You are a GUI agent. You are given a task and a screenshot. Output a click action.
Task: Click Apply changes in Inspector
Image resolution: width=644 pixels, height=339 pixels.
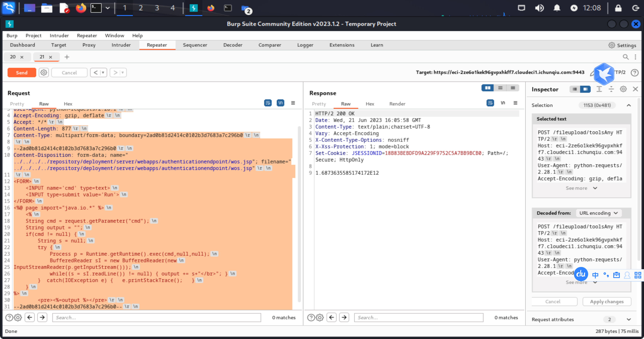607,302
